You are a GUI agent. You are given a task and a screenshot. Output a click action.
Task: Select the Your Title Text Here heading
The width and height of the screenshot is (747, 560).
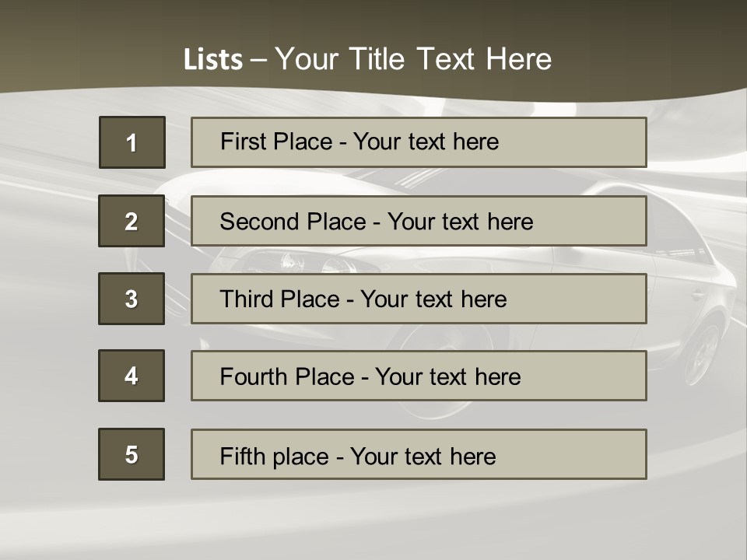pyautogui.click(x=413, y=59)
